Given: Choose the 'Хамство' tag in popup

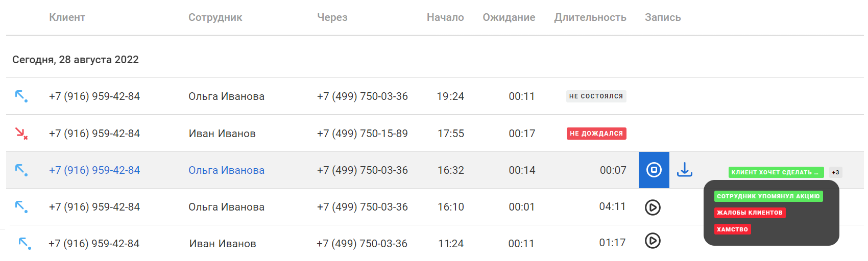Looking at the screenshot, I should pyautogui.click(x=732, y=229).
